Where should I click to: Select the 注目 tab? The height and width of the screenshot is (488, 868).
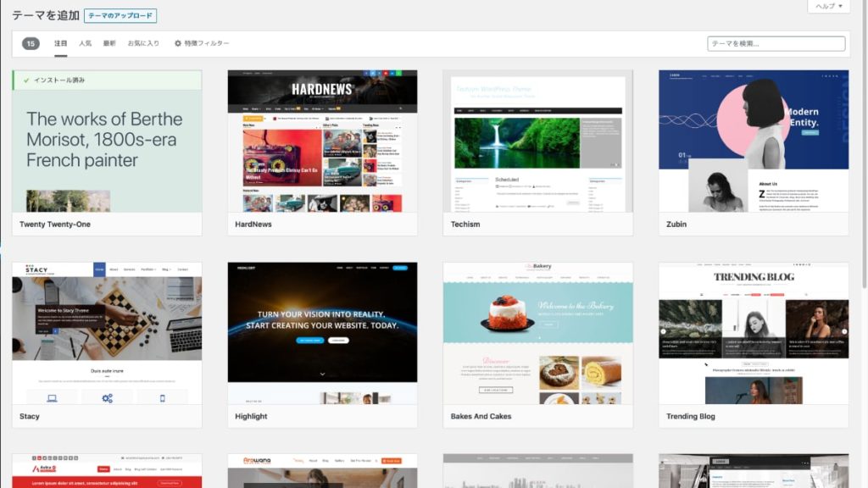(x=61, y=43)
